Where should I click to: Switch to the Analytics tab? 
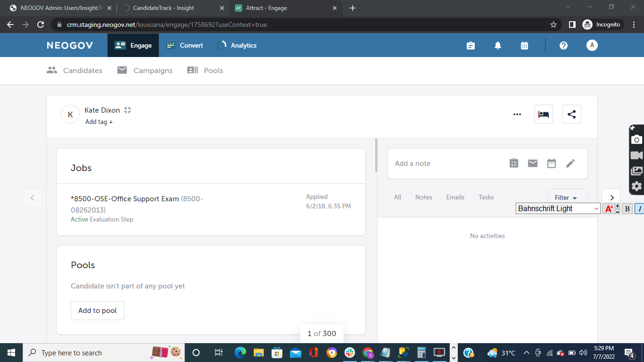pyautogui.click(x=237, y=45)
